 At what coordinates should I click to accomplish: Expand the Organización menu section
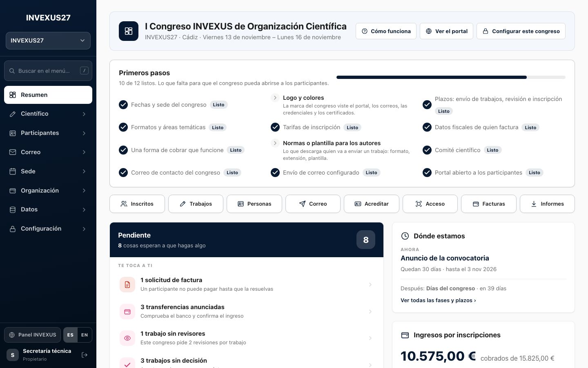point(48,191)
